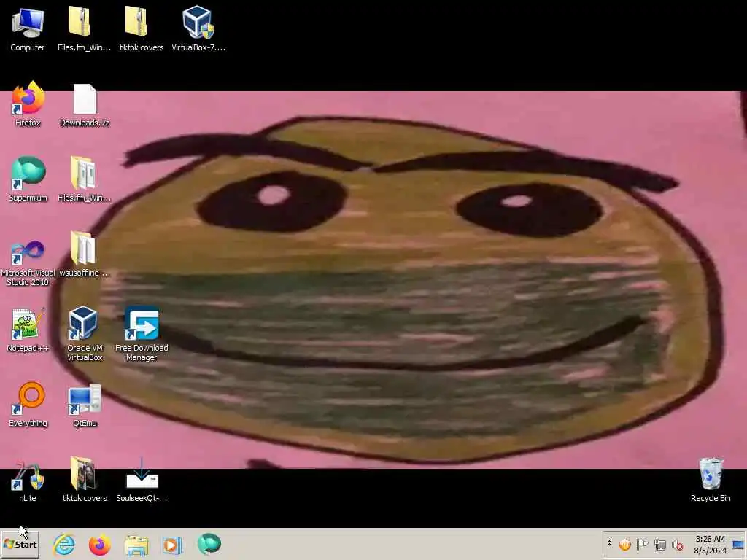
Task: Click the muted volume tray icon
Action: click(677, 544)
